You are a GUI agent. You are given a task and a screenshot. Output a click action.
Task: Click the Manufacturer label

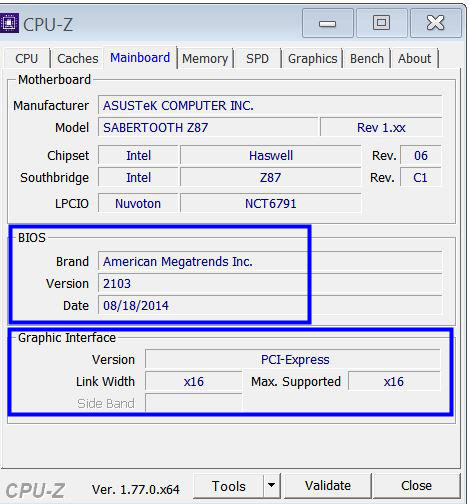click(51, 106)
